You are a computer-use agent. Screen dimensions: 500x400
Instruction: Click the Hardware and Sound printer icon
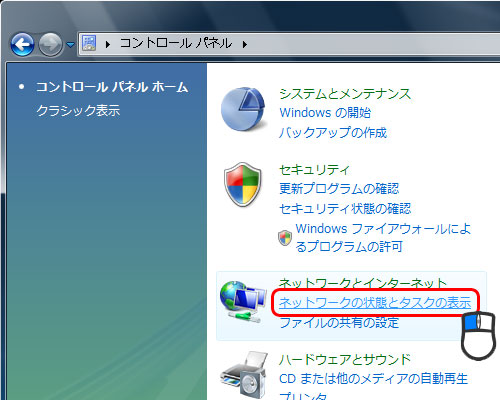[x=244, y=374]
